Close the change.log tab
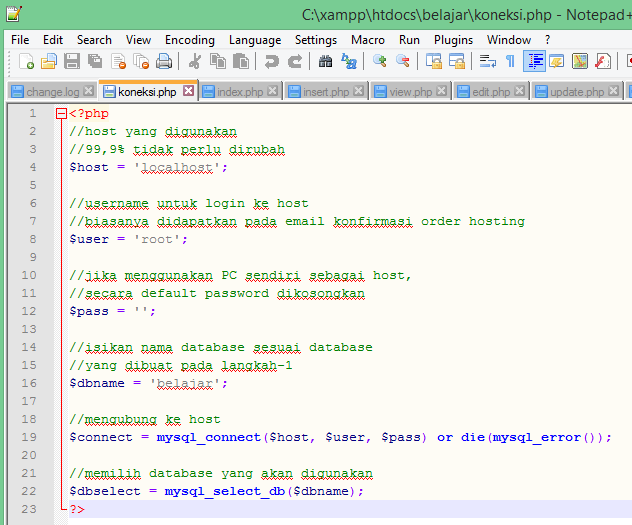The height and width of the screenshot is (525, 632). pyautogui.click(x=89, y=91)
